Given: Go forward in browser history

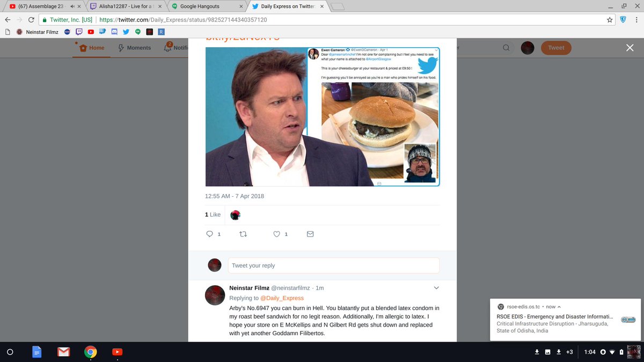Looking at the screenshot, I should pos(19,19).
